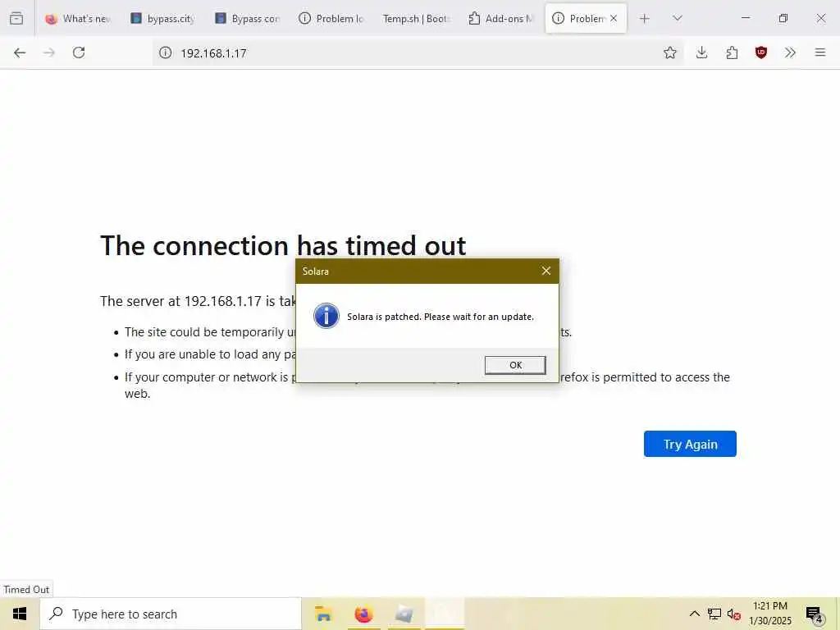Open Firefox from taskbar
This screenshot has height=630, width=840.
363,614
